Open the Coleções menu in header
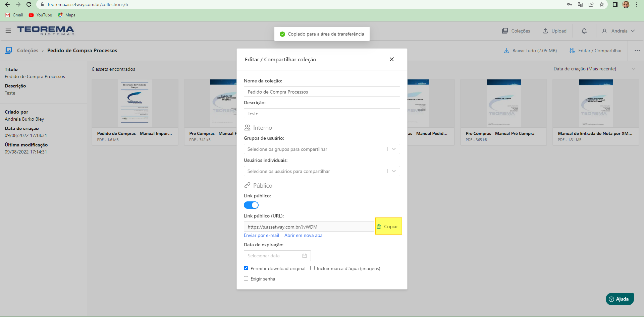 pyautogui.click(x=516, y=31)
